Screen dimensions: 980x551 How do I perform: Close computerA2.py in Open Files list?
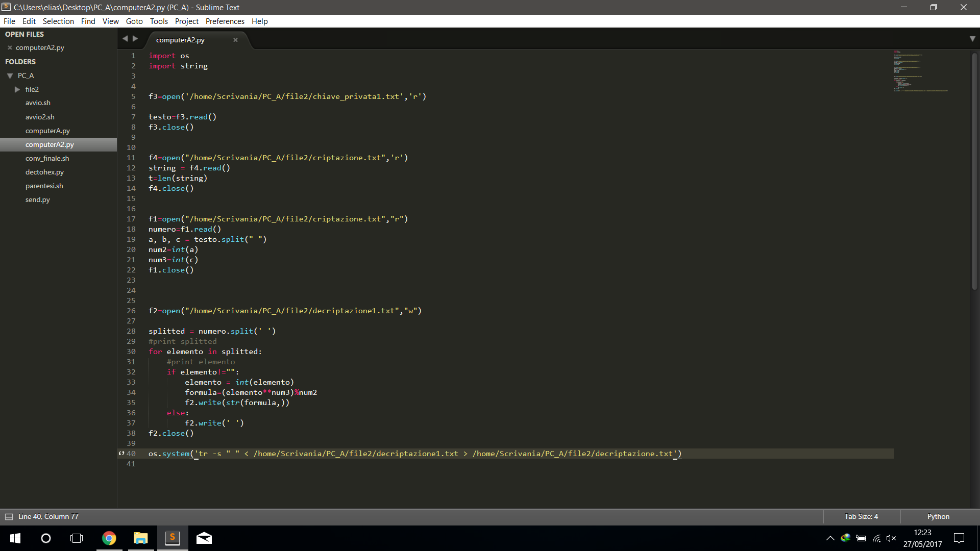tap(10, 47)
